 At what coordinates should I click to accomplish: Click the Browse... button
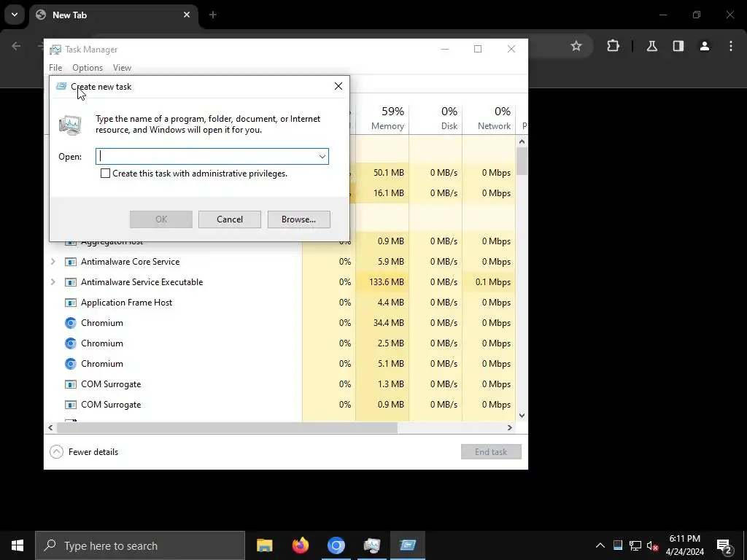coord(298,219)
